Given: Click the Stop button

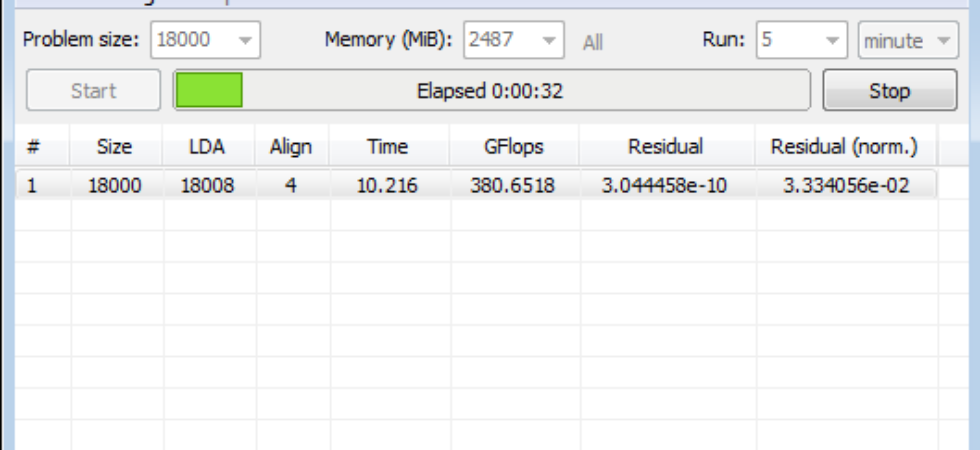Looking at the screenshot, I should tap(890, 91).
